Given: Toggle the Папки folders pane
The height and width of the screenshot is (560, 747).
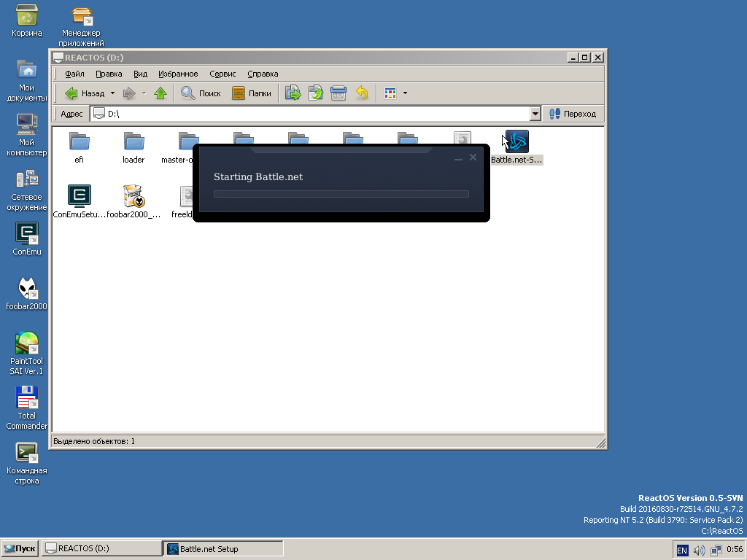Looking at the screenshot, I should point(252,93).
